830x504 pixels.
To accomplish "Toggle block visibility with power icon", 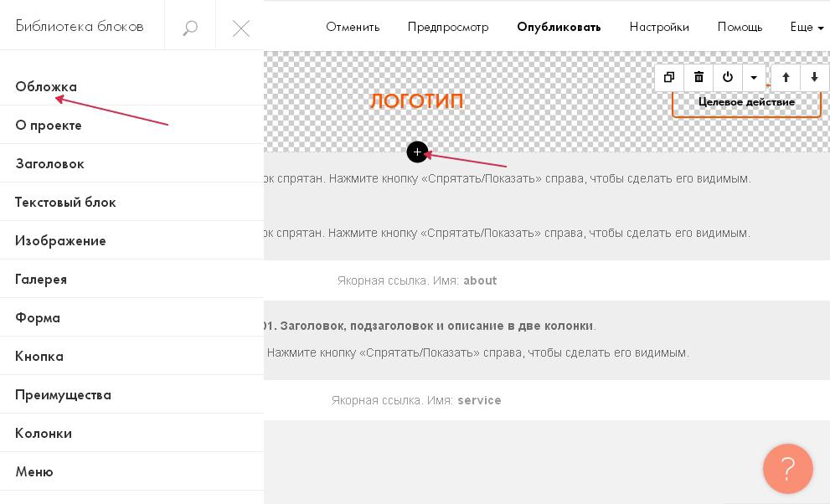I will pos(728,78).
